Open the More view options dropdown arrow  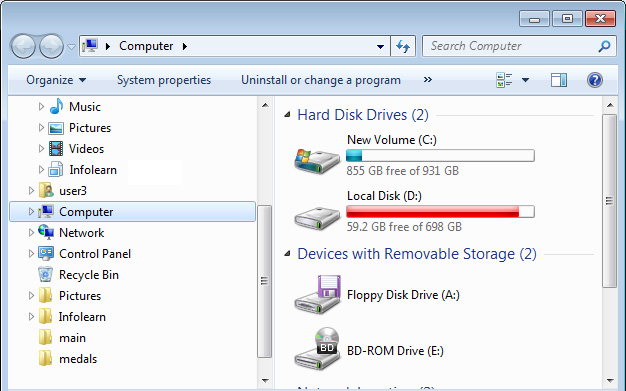[525, 80]
